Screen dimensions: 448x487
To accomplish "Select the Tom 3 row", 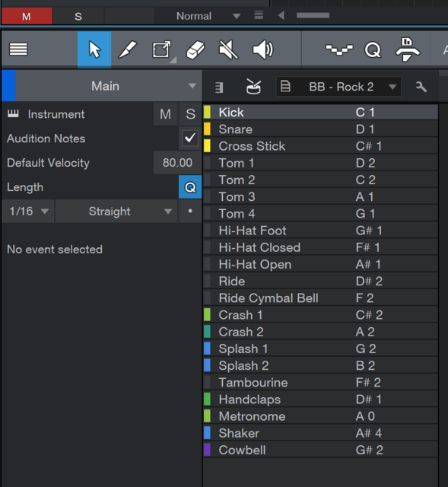I will click(320, 196).
